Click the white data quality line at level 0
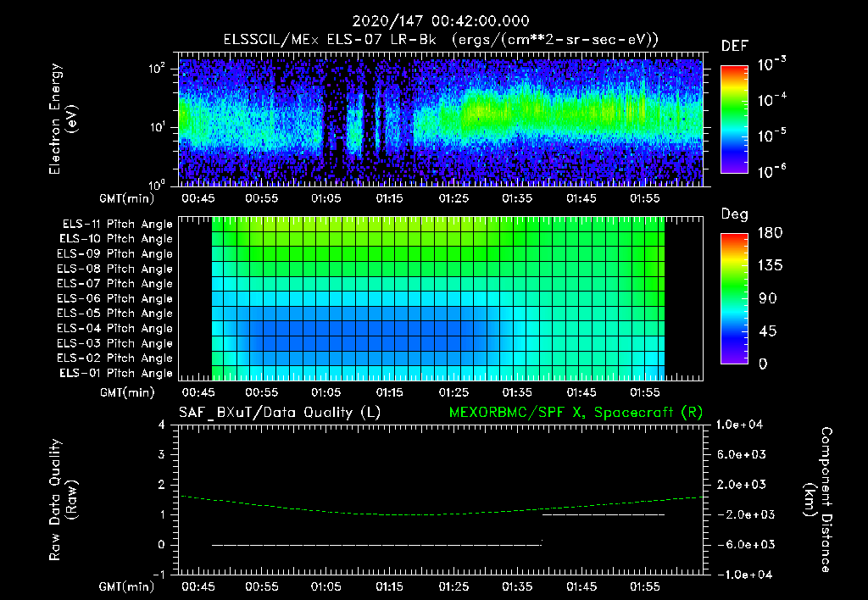868x600 pixels. (x=376, y=545)
